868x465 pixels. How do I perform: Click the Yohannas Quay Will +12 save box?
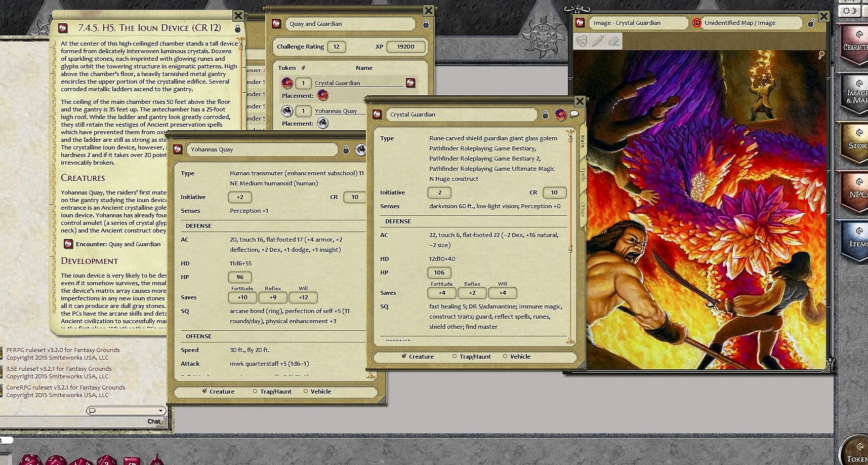point(303,297)
